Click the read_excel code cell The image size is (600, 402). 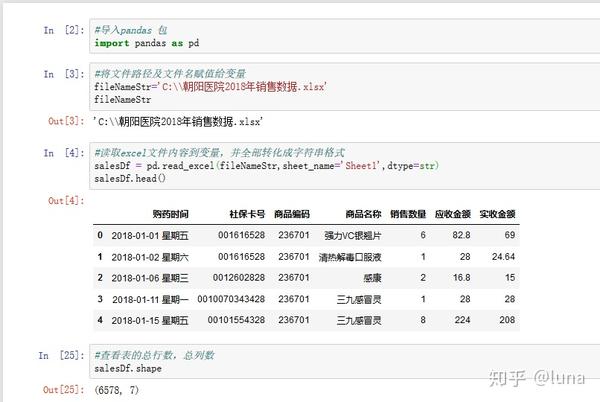pos(344,166)
